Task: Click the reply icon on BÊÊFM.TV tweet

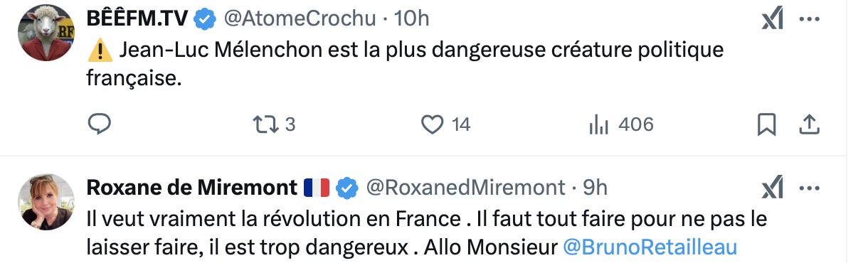Action: click(99, 124)
